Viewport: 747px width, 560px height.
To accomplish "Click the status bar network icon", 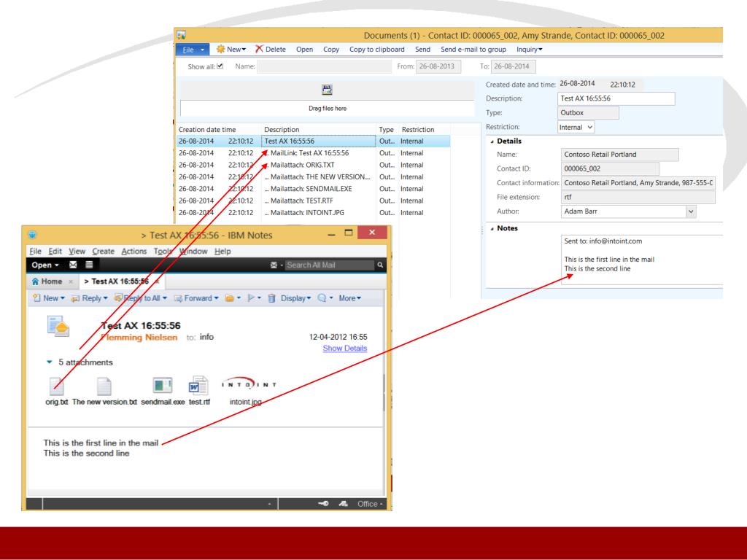I will 343,503.
